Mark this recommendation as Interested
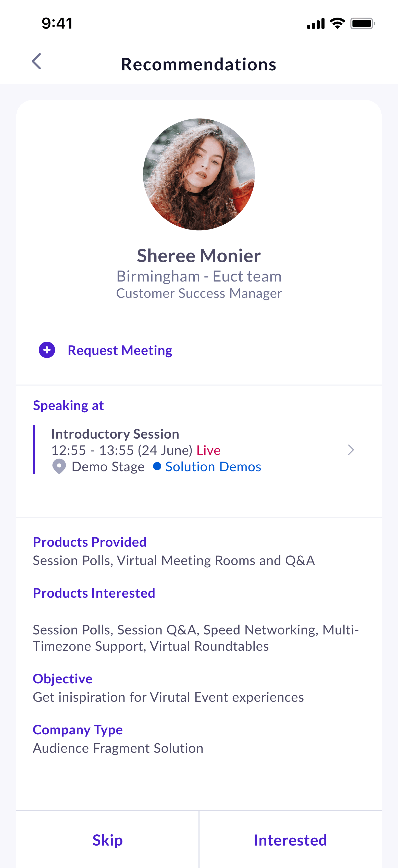398x868 pixels. 291,840
